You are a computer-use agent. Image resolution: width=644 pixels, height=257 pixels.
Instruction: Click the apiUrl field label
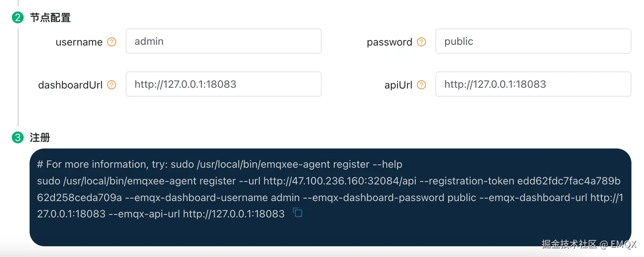tap(398, 85)
